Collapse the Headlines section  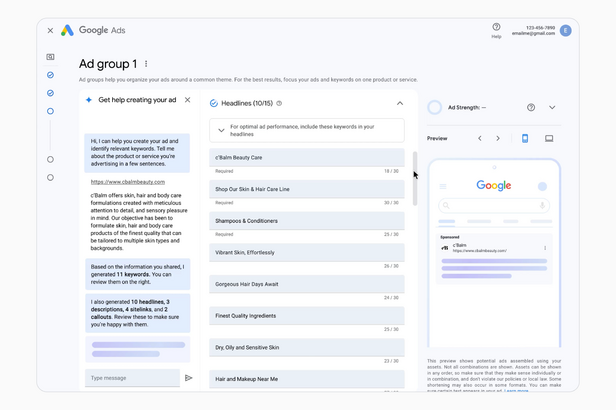(400, 103)
